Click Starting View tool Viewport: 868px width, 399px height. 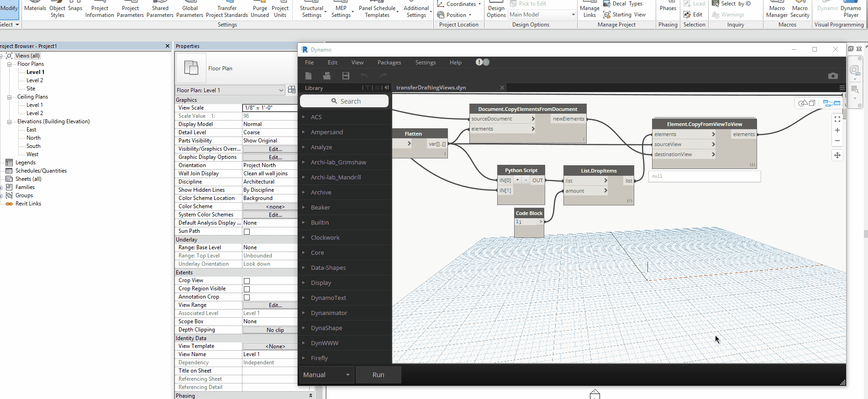(x=625, y=15)
